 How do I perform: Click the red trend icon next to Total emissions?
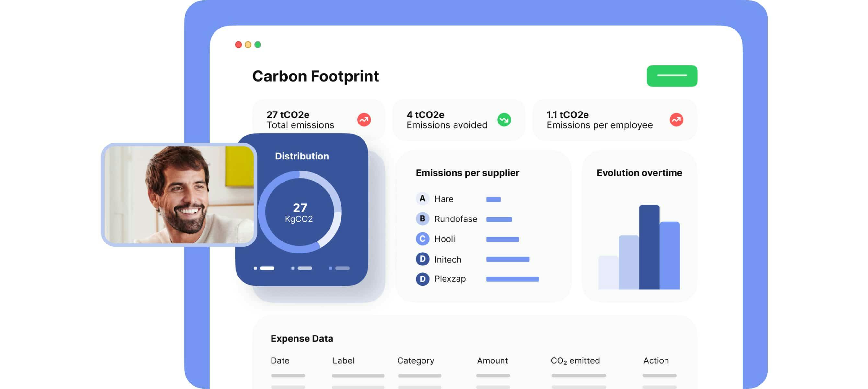(363, 120)
